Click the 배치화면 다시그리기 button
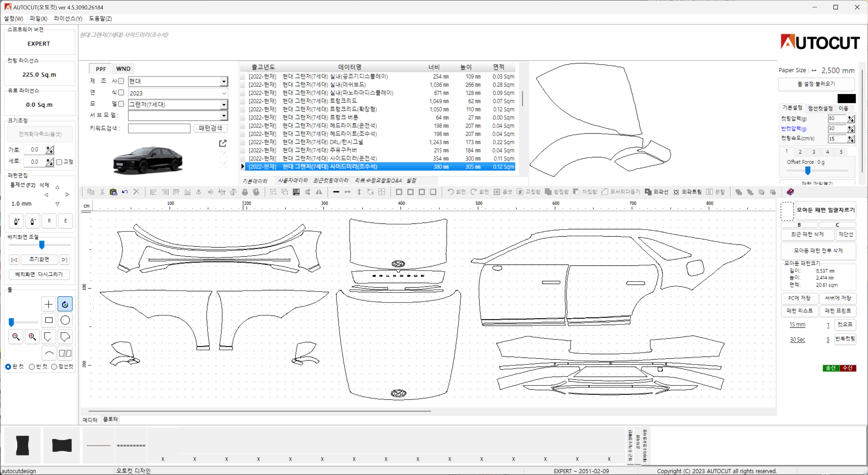Image resolution: width=868 pixels, height=475 pixels. (39, 275)
